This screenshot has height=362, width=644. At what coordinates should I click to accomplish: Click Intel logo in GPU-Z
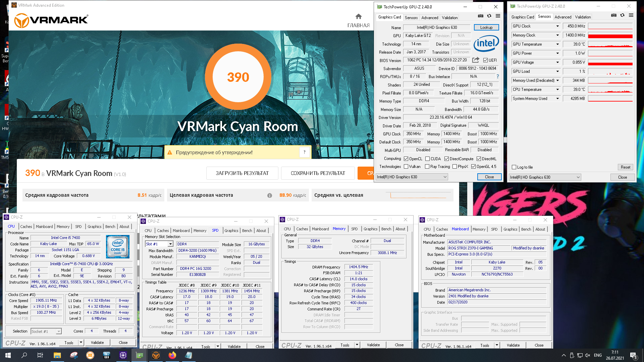pyautogui.click(x=486, y=43)
